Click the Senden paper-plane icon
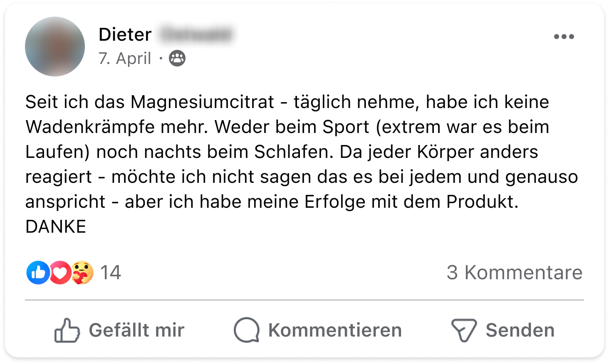This screenshot has width=609, height=364. [x=464, y=331]
